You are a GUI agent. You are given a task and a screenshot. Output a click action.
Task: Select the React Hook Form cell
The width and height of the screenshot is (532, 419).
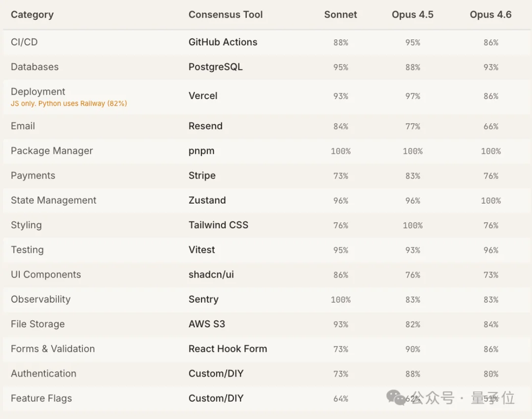click(228, 349)
